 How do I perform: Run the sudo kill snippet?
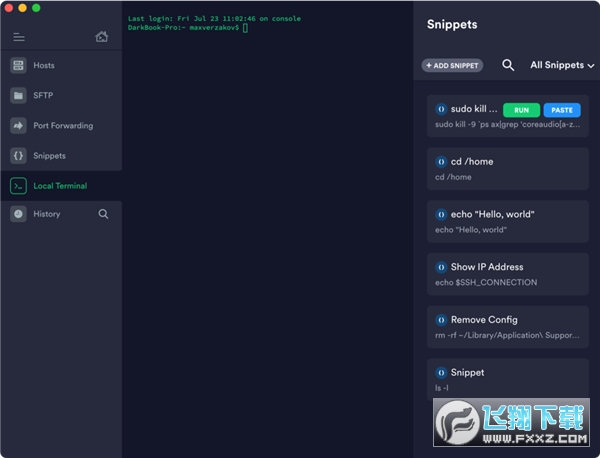[x=521, y=109]
